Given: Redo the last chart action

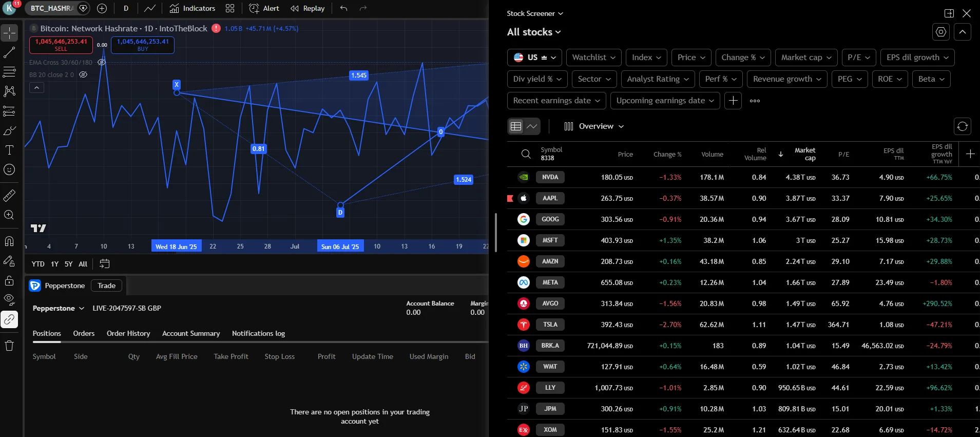Looking at the screenshot, I should (363, 8).
